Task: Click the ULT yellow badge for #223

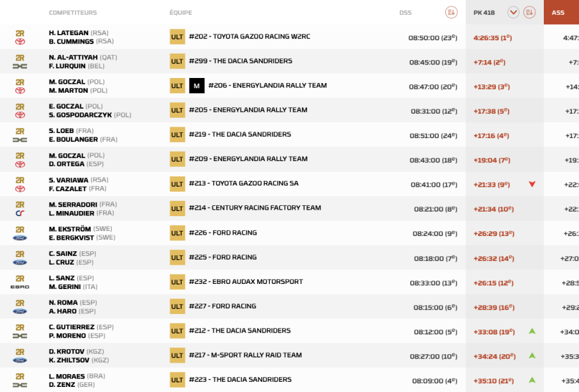Action: [x=177, y=380]
